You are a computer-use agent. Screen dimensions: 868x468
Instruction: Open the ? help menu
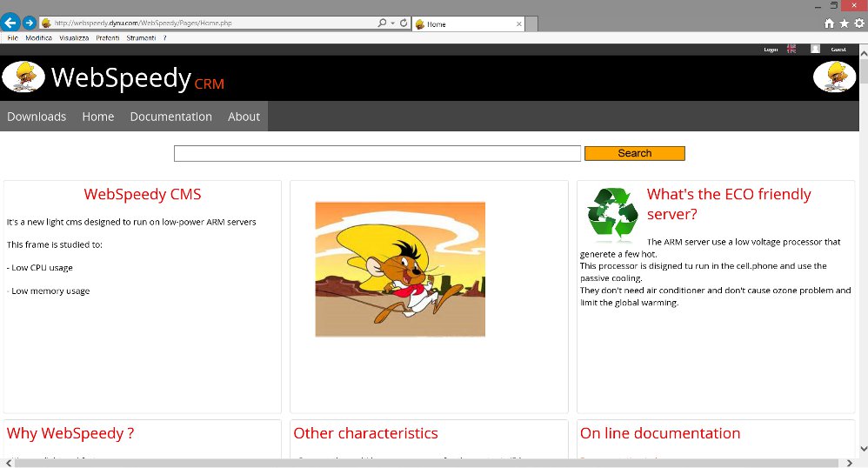165,38
